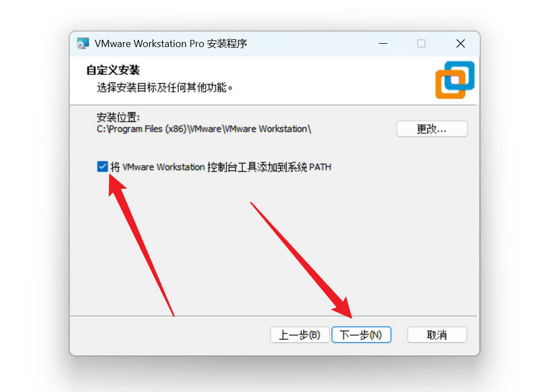Uncheck the add console tools to PATH checkbox
This screenshot has height=392, width=554.
pos(102,166)
